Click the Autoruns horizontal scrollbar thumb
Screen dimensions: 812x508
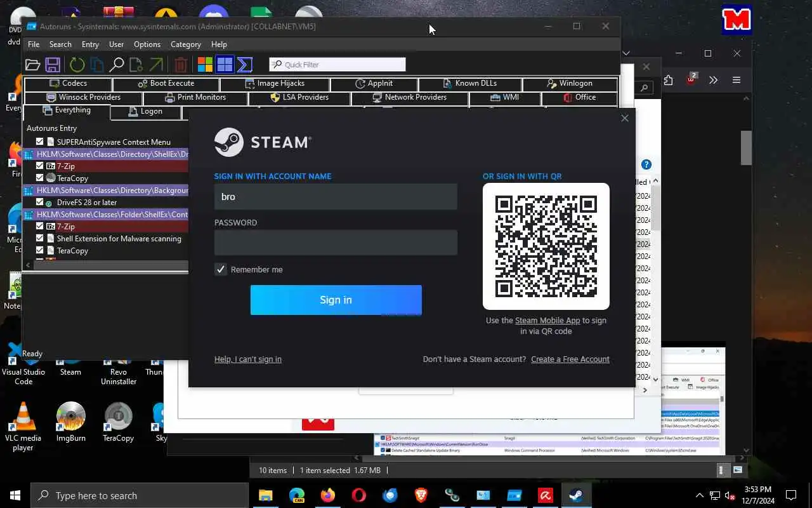111,265
